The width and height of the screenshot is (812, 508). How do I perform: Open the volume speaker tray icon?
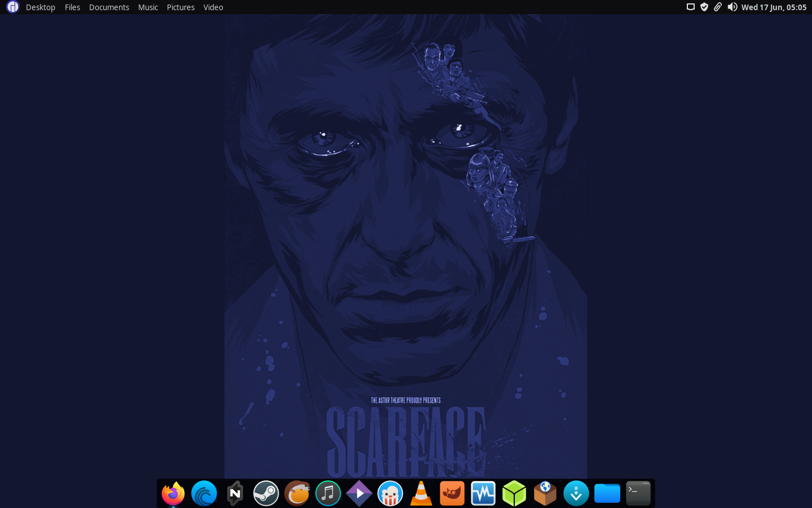pyautogui.click(x=732, y=7)
